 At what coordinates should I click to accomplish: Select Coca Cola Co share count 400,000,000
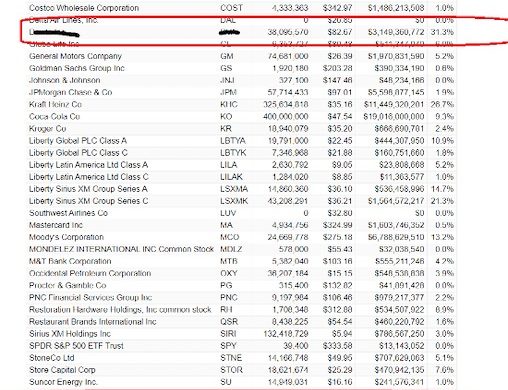(285, 116)
